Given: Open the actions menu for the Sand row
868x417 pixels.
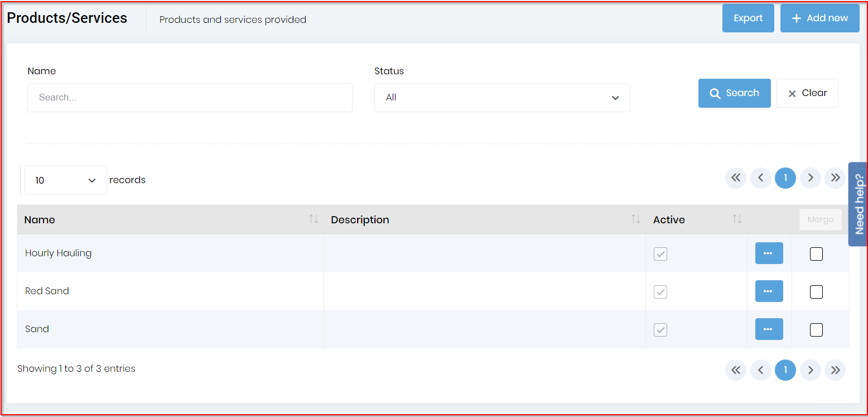Looking at the screenshot, I should [x=769, y=329].
